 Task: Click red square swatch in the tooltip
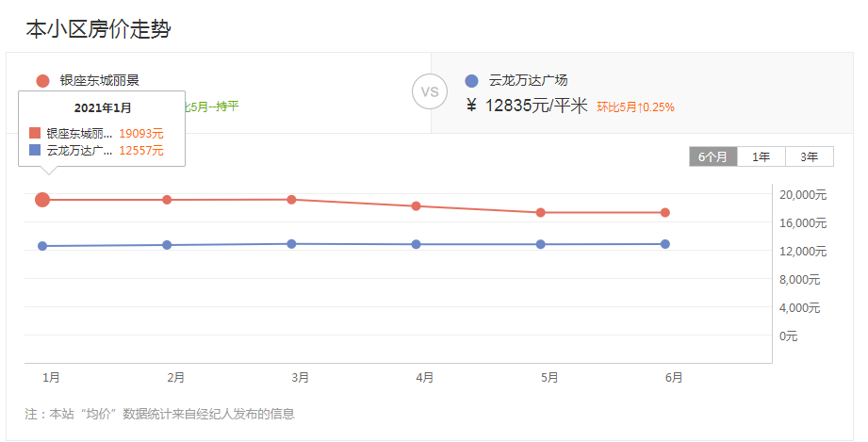click(35, 134)
